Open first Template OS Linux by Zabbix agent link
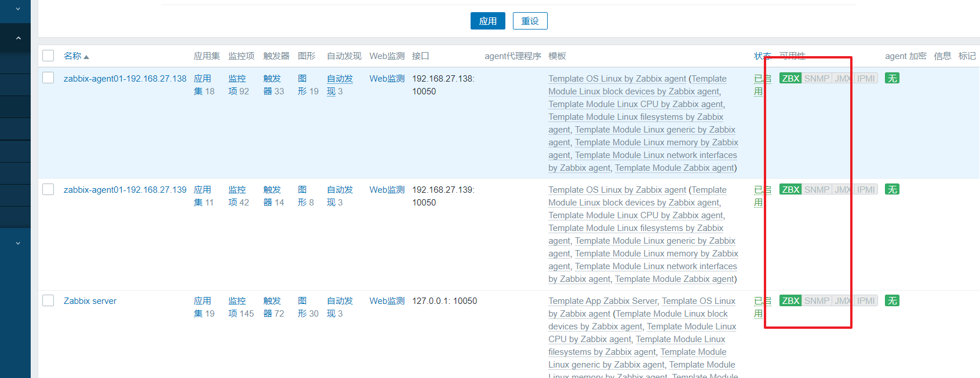The width and height of the screenshot is (980, 378). tap(617, 78)
